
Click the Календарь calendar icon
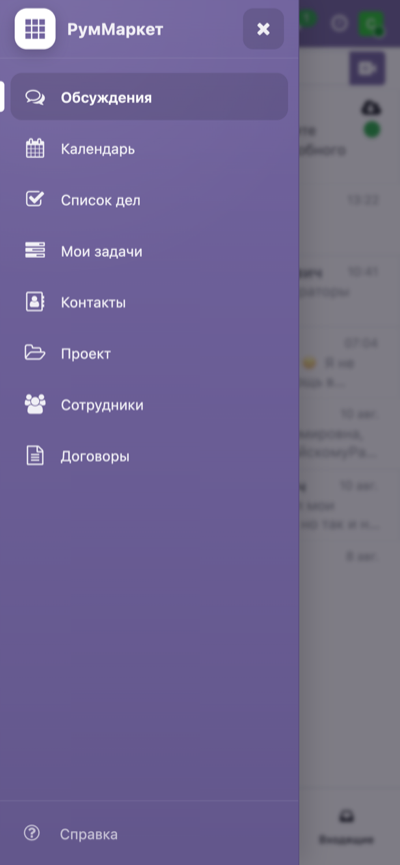pyautogui.click(x=35, y=149)
